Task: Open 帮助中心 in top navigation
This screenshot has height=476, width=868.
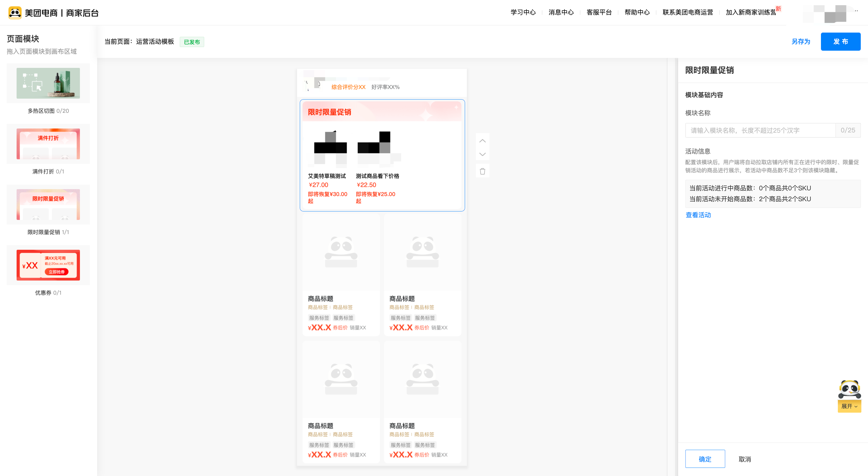Action: coord(637,12)
